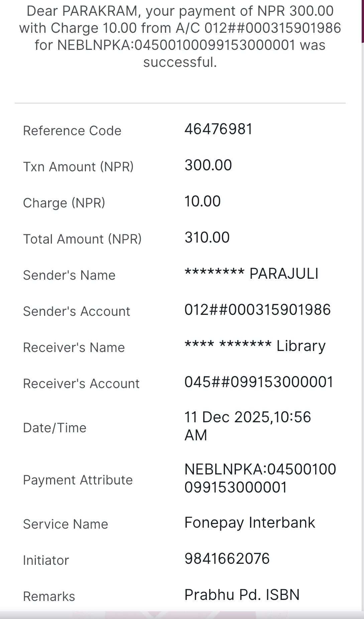Tap the Sender's Account row number

click(x=257, y=310)
